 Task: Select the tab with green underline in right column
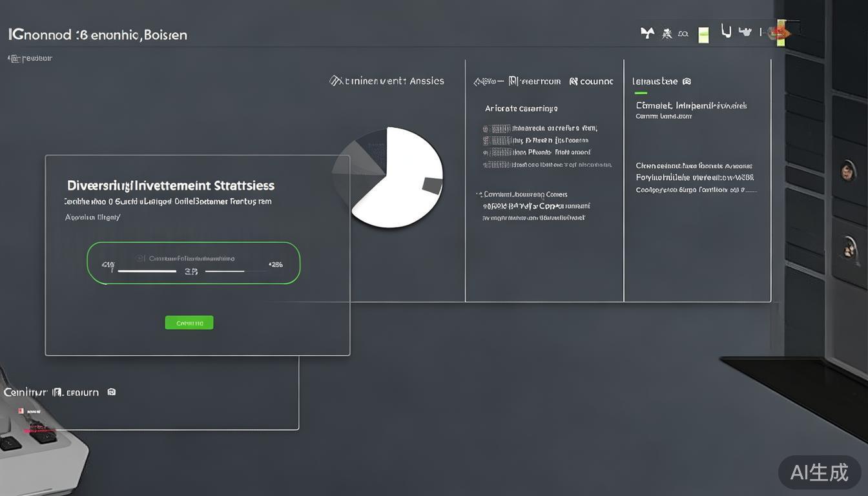(x=656, y=81)
